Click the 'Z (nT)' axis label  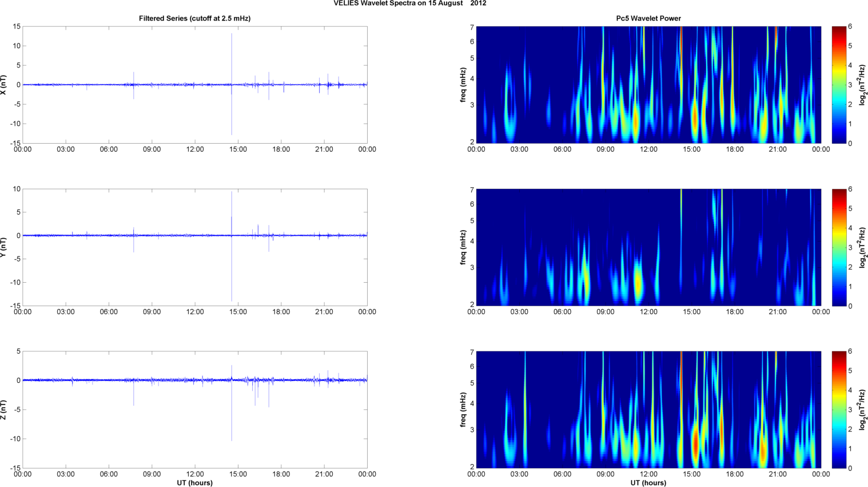(x=3, y=410)
